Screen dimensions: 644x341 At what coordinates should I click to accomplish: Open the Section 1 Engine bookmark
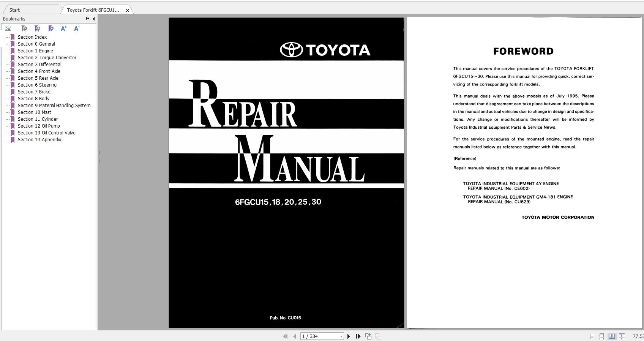35,51
